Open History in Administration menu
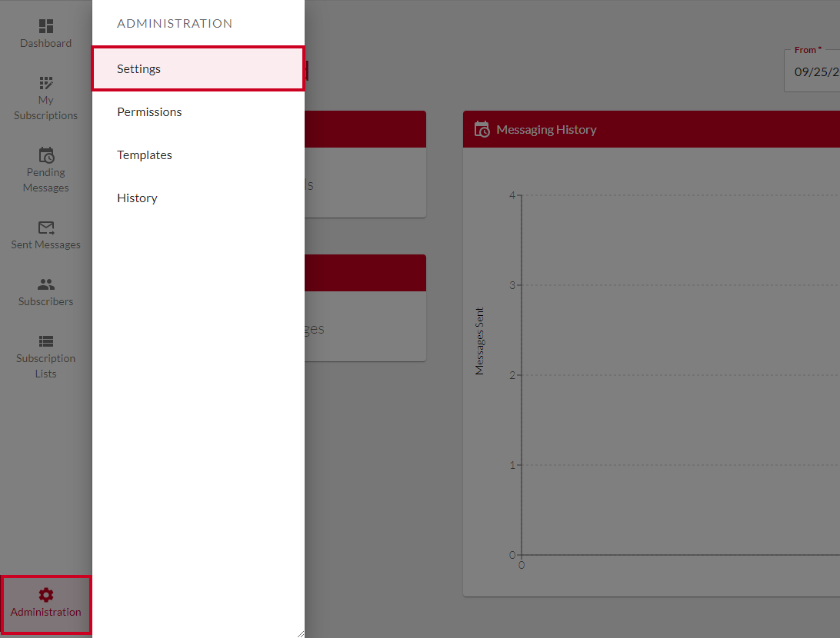This screenshot has width=840, height=638. [198, 198]
